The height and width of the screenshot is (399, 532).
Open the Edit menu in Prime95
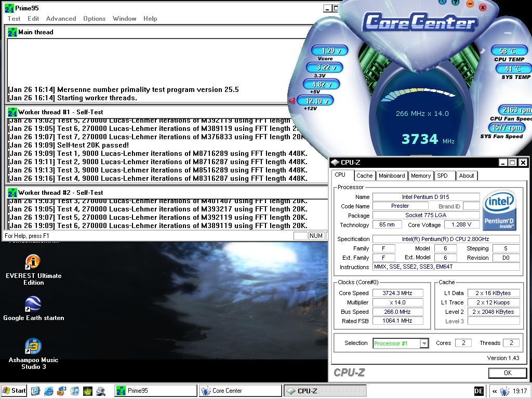coord(33,19)
